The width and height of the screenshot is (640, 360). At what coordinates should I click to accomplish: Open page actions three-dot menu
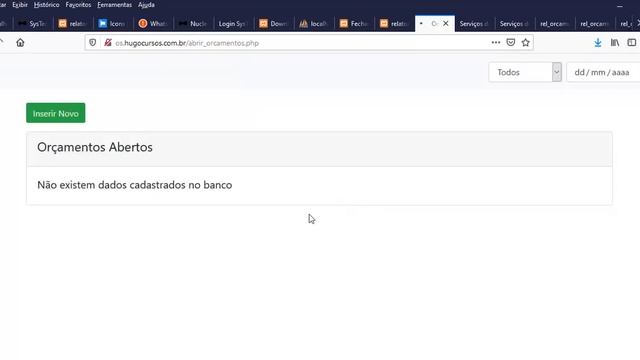[x=496, y=42]
